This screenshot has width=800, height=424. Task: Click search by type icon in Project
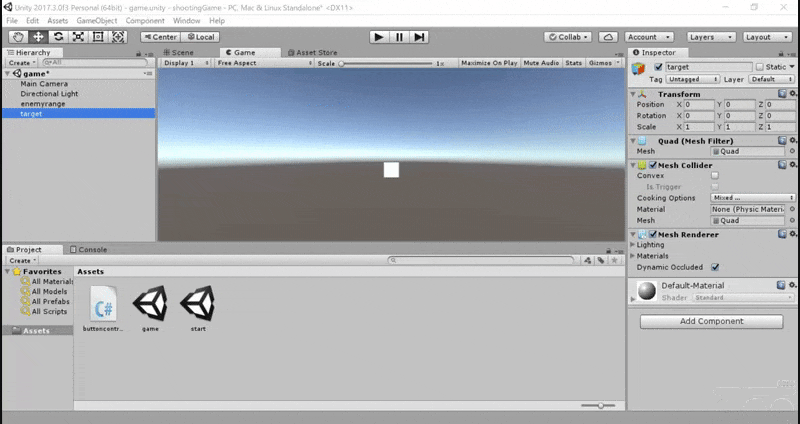[x=588, y=260]
